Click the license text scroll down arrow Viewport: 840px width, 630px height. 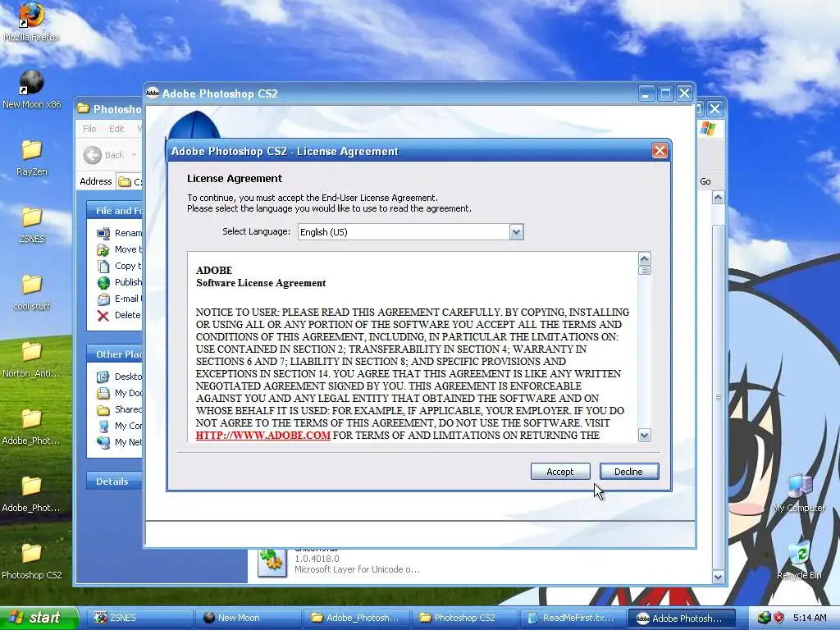tap(645, 435)
